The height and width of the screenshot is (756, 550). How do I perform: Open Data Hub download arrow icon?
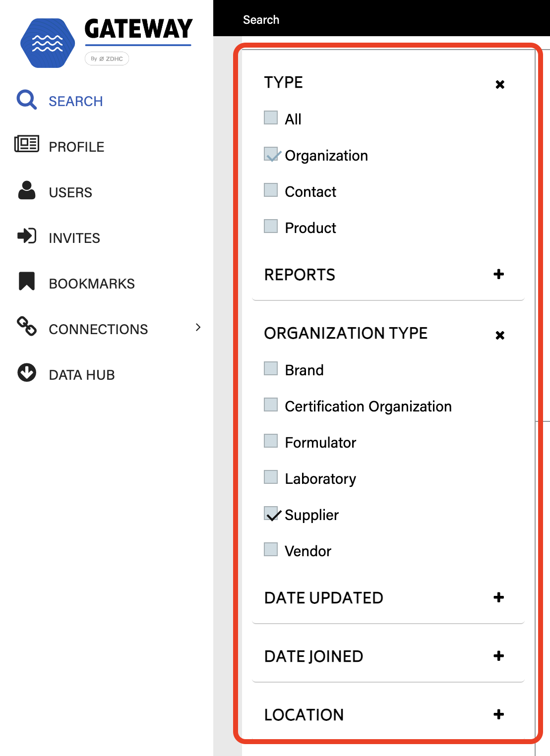27,372
